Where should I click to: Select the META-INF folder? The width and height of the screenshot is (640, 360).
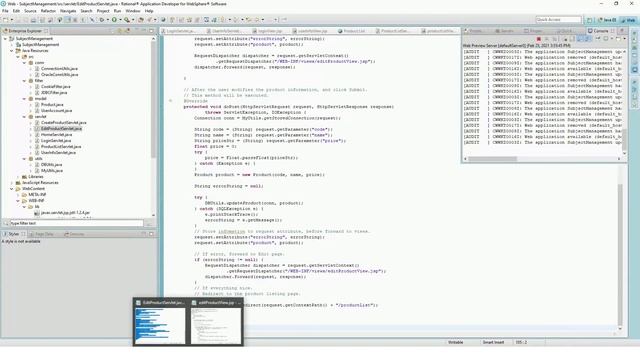coord(37,195)
